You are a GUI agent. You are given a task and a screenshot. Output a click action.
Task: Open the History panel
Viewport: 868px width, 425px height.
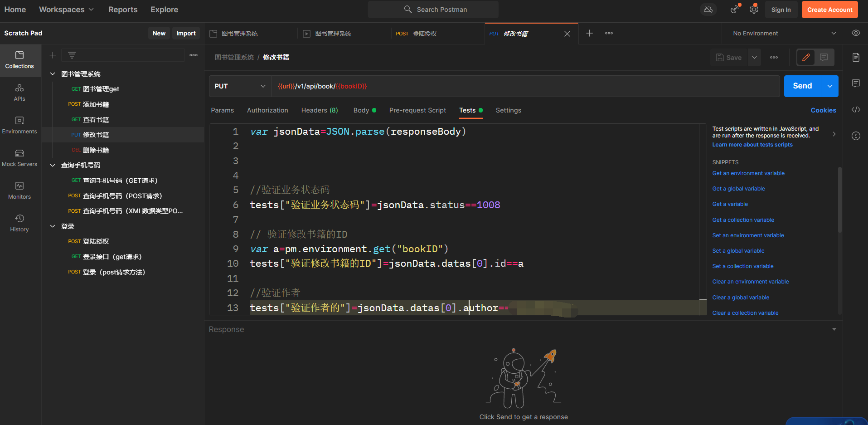(19, 224)
